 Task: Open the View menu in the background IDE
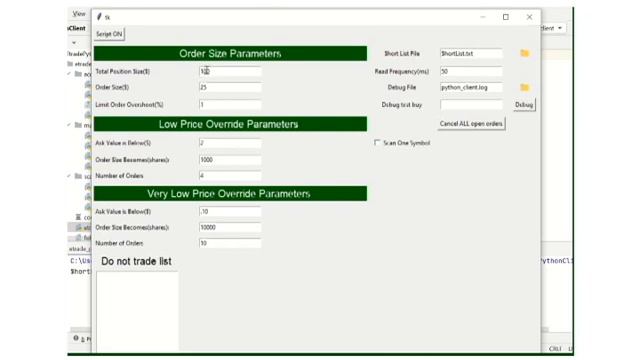[79, 14]
